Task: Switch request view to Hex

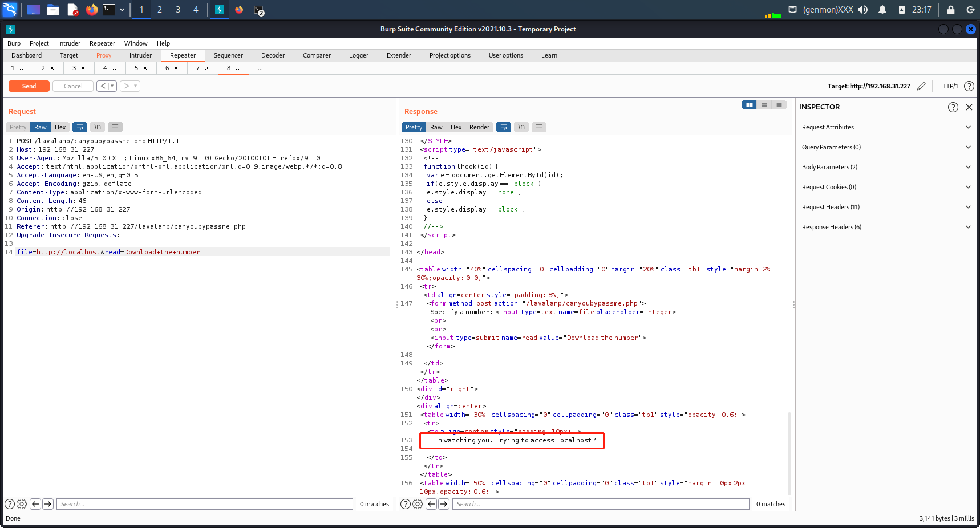Action: [60, 127]
